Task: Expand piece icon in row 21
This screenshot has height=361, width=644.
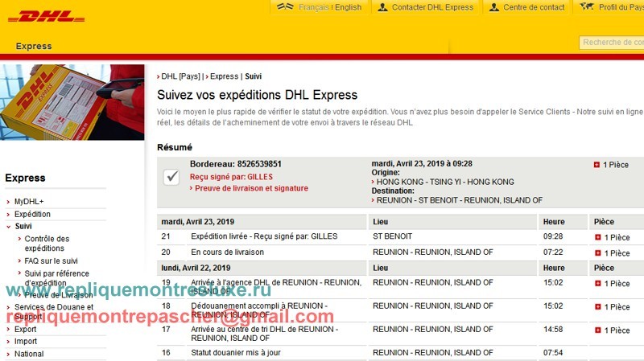Action: (597, 237)
